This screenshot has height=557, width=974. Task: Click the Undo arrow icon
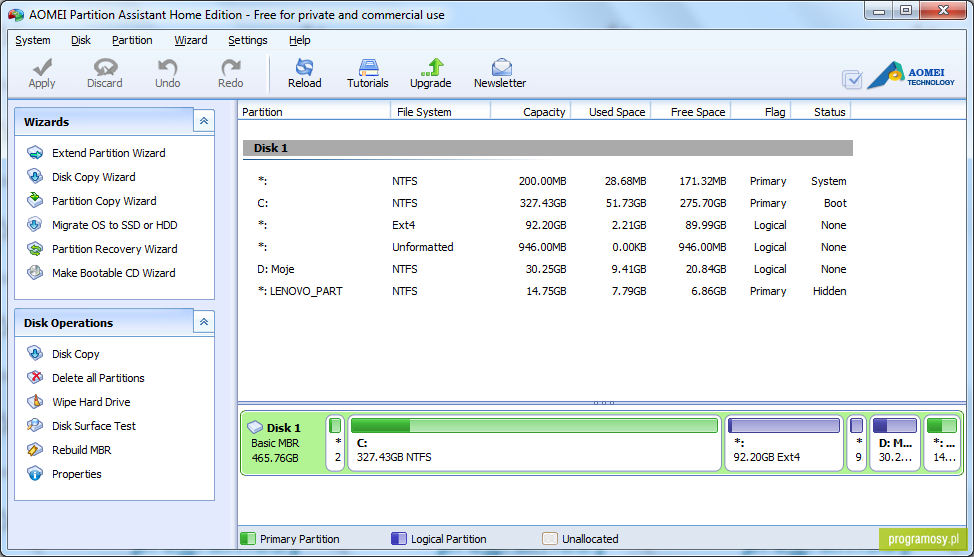click(167, 66)
